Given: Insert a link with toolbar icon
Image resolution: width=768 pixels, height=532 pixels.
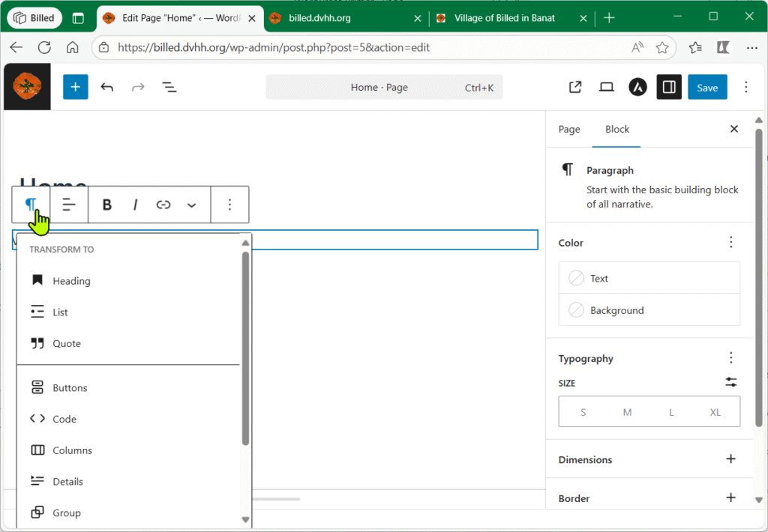Looking at the screenshot, I should click(163, 205).
